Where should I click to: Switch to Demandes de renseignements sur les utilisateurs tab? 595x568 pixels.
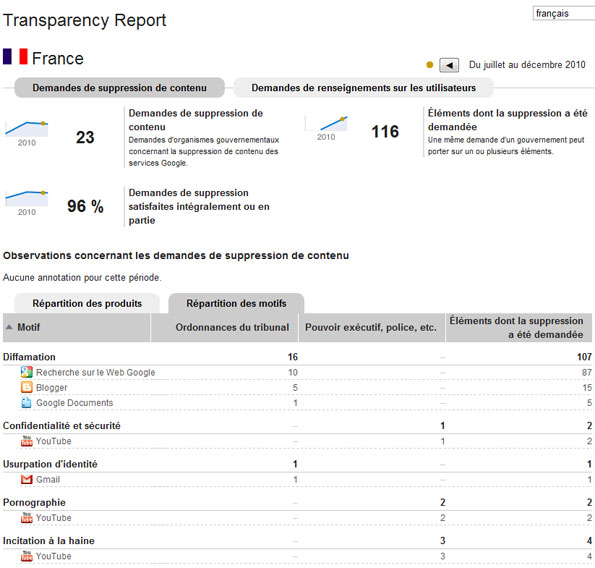coord(363,88)
